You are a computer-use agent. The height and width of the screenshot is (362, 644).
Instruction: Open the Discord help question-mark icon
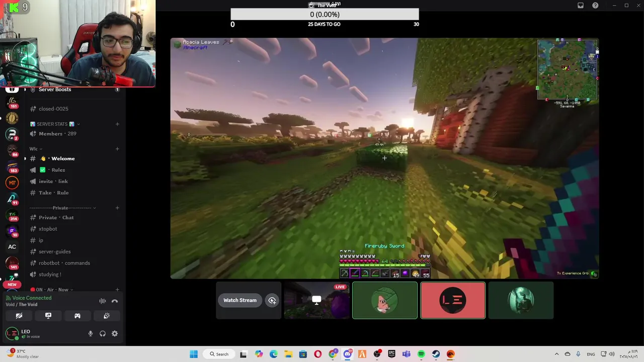tap(596, 6)
